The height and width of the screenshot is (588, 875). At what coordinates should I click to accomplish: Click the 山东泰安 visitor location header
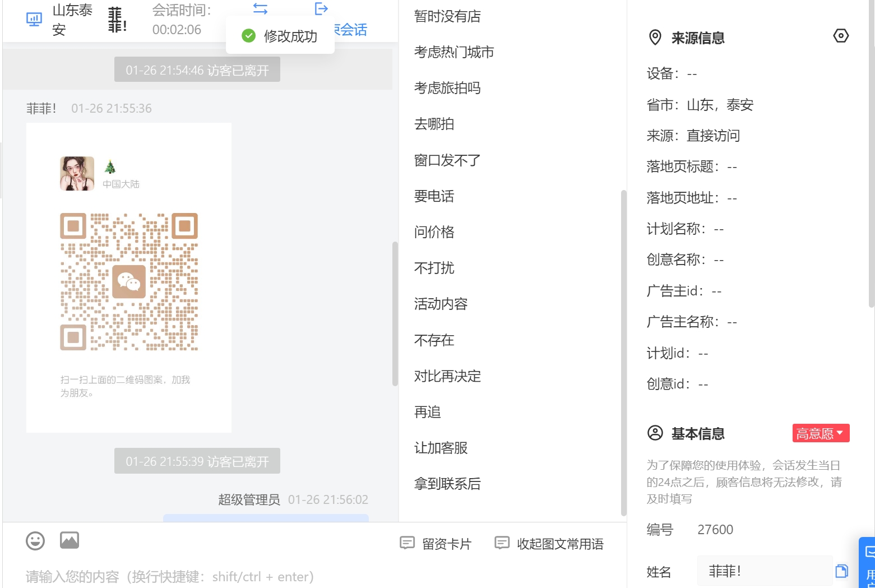click(x=72, y=20)
